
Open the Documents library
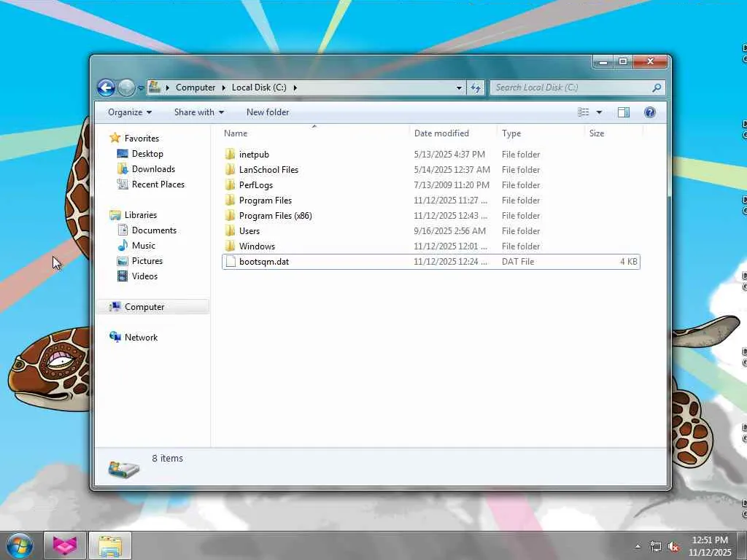(154, 230)
